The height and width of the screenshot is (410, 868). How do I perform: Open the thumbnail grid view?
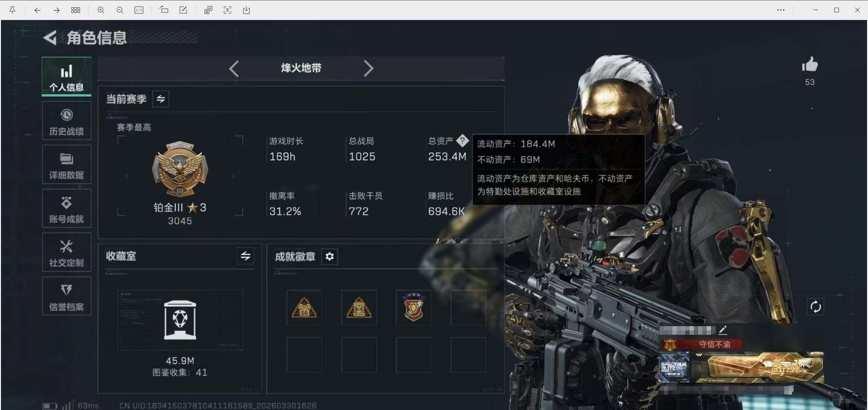pos(76,10)
